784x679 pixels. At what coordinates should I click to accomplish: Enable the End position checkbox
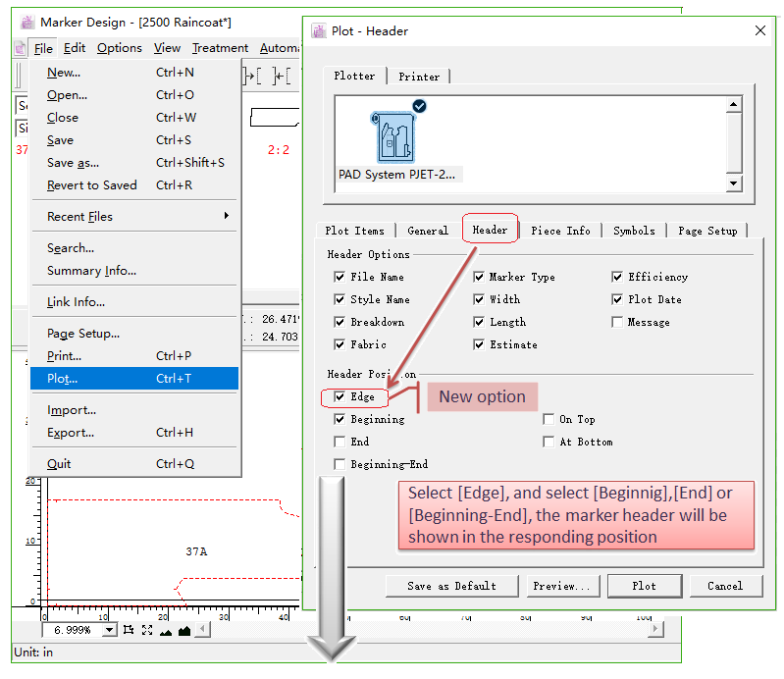pyautogui.click(x=340, y=442)
